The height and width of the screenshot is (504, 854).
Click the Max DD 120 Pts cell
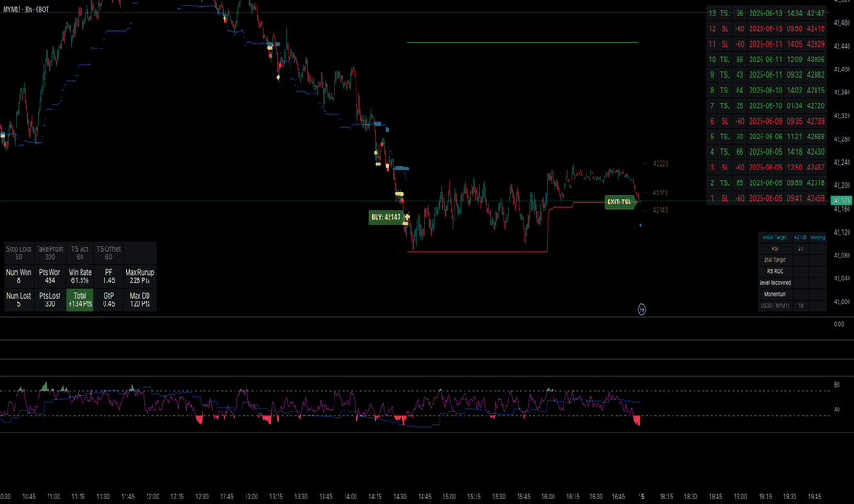coord(139,300)
